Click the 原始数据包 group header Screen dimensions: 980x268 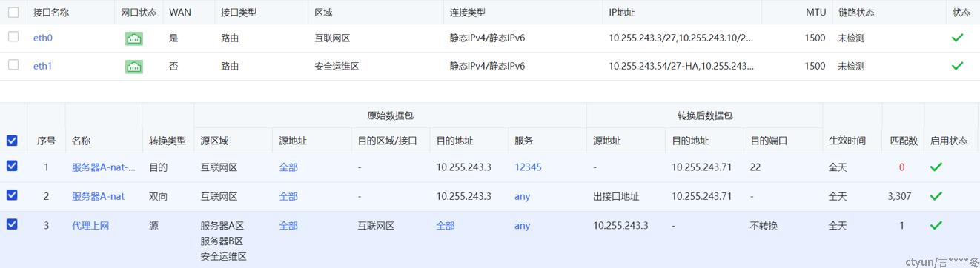(390, 115)
